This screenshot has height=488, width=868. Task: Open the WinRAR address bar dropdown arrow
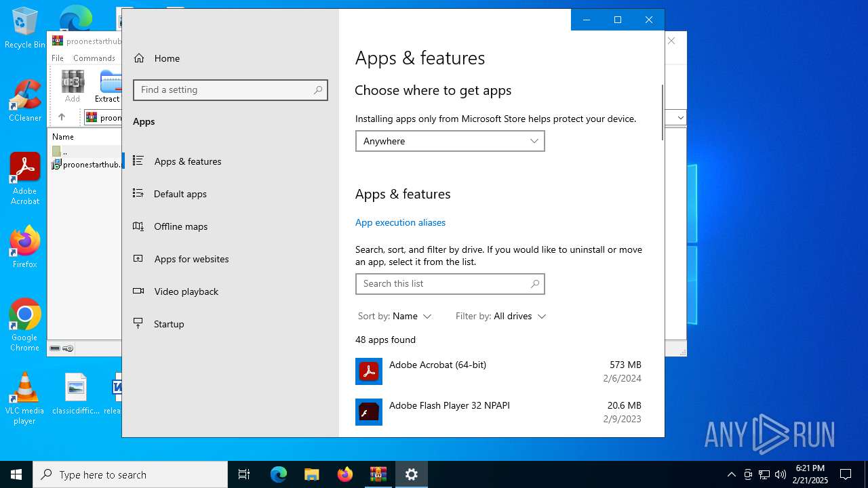pyautogui.click(x=681, y=117)
